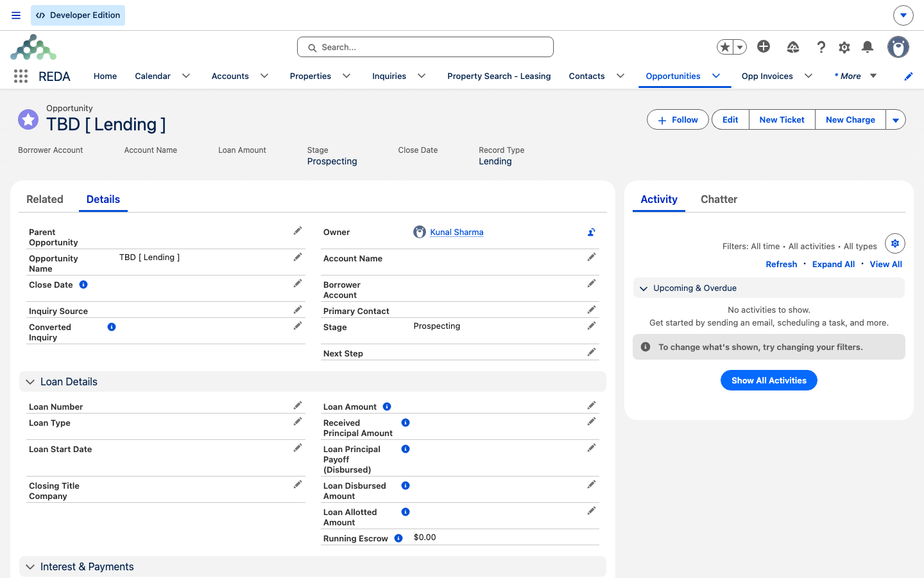Click the Follow button
The height and width of the screenshot is (578, 924).
(678, 120)
